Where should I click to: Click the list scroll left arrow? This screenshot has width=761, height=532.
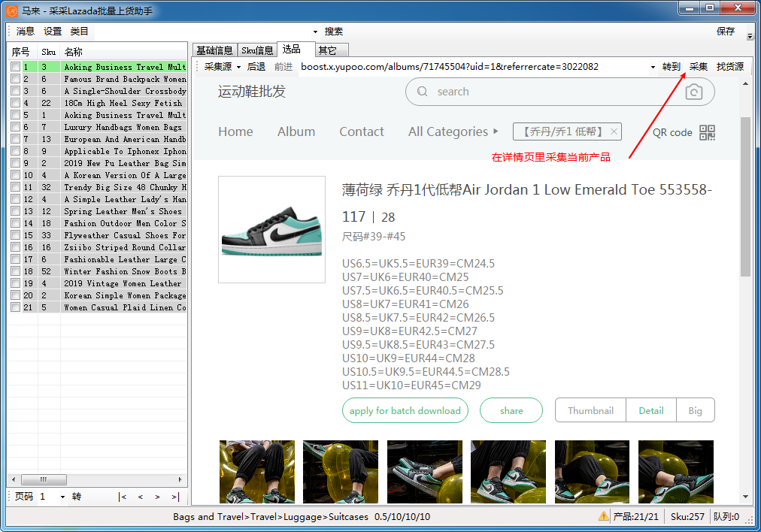click(x=13, y=479)
